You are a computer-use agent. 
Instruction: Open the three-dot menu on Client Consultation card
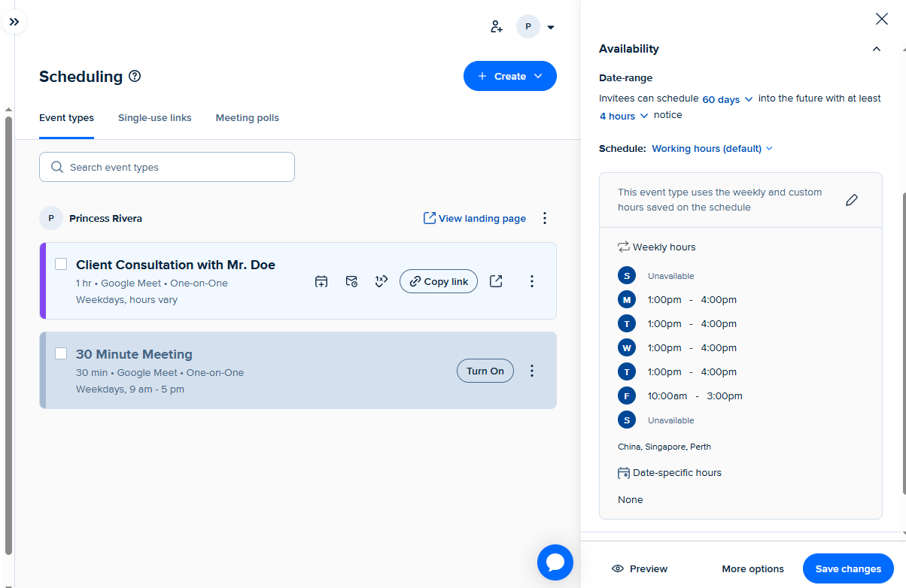[x=532, y=281]
